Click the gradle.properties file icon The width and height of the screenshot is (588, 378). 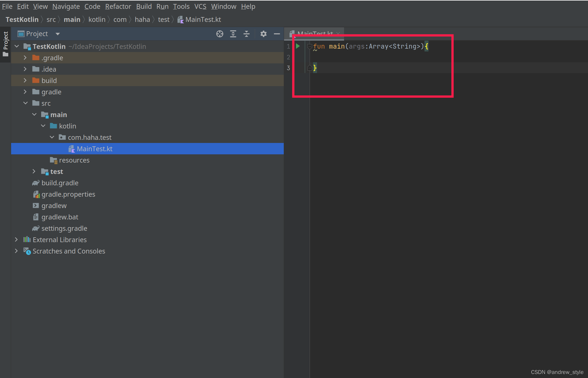[x=36, y=194]
